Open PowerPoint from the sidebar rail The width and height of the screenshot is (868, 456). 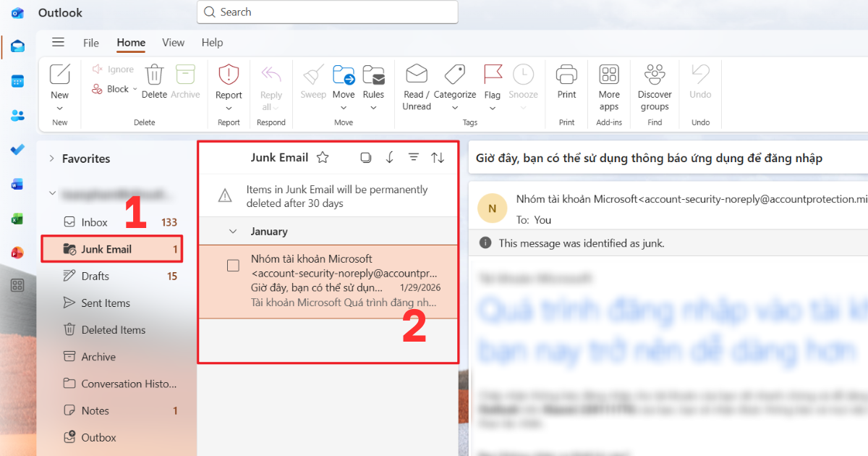17,252
